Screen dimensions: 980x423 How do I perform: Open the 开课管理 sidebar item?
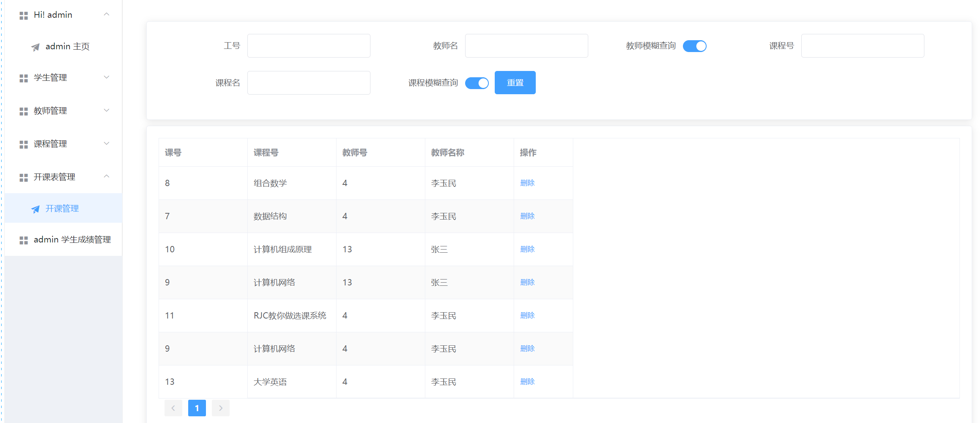tap(62, 209)
